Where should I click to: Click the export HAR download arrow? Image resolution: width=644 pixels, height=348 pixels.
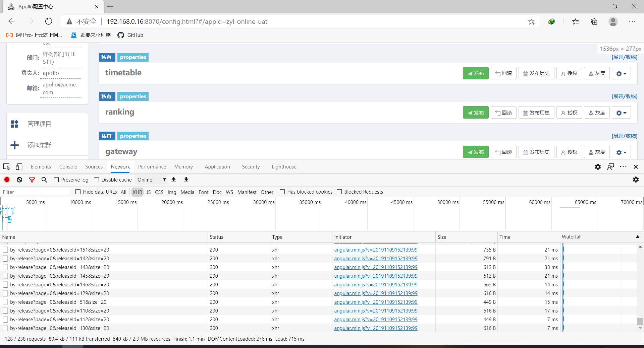point(186,180)
